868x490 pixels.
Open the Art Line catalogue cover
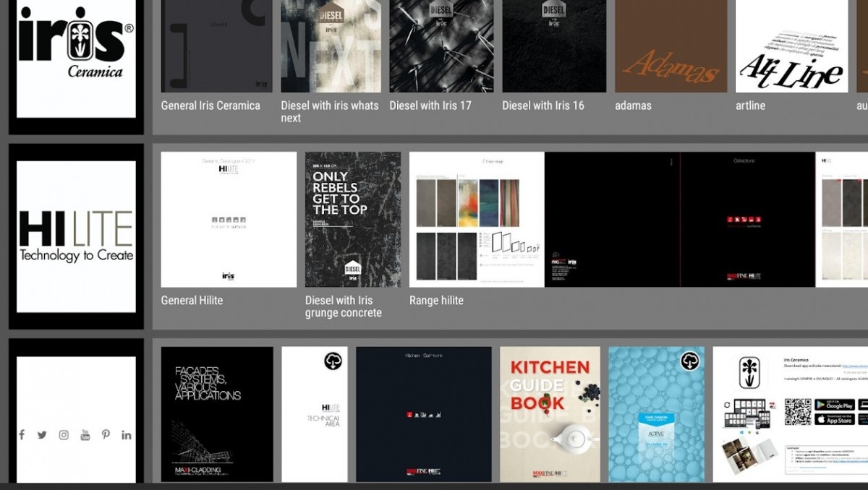click(x=791, y=46)
